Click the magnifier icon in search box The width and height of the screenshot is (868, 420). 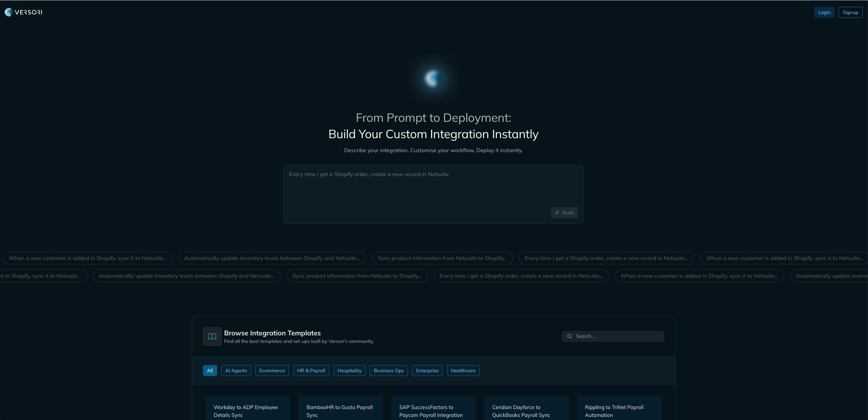click(x=569, y=336)
